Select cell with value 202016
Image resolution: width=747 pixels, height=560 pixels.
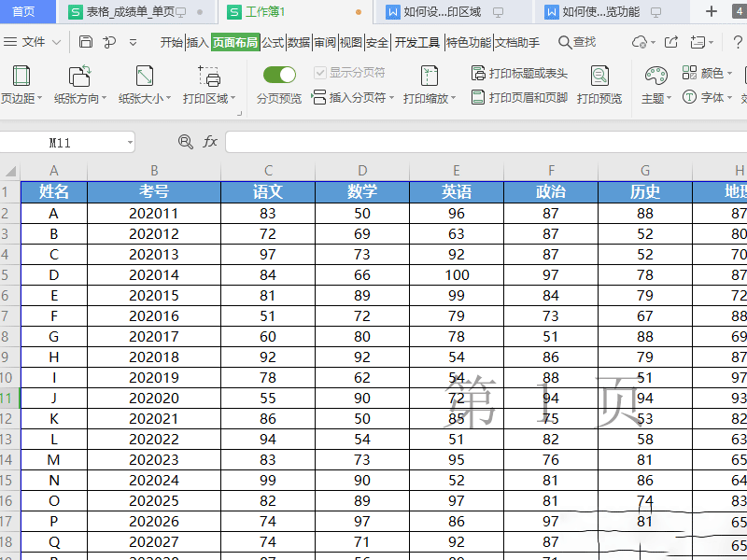tap(154, 316)
